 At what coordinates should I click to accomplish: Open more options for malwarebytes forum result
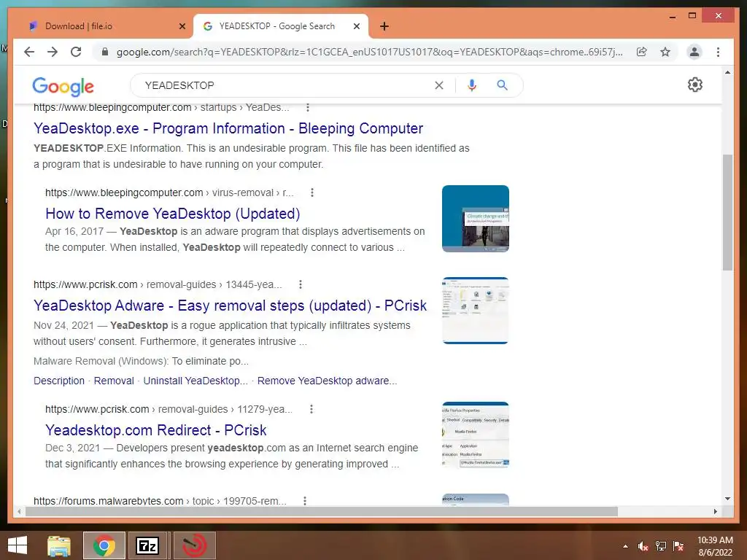[305, 500]
